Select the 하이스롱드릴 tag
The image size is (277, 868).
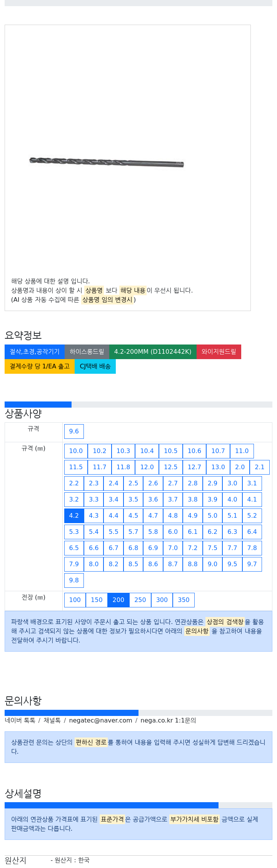pos(87,352)
